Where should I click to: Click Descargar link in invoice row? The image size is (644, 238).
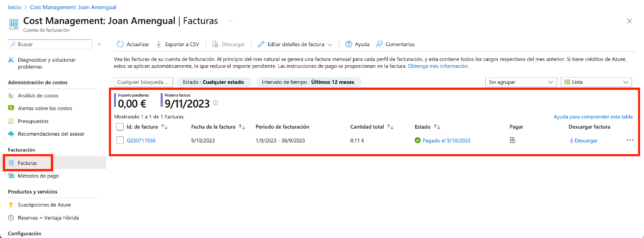click(x=584, y=141)
